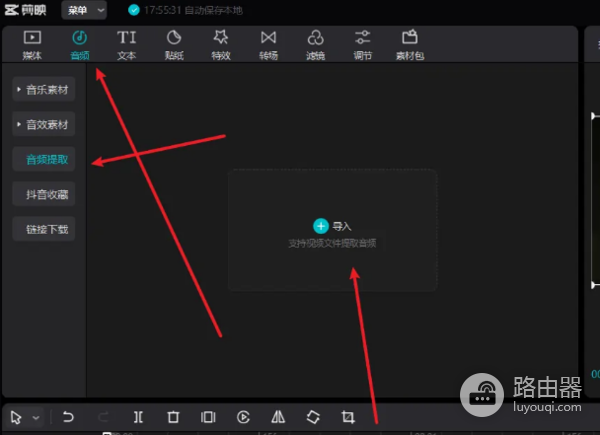
Task: Expand the 音效素材 category
Action: (x=44, y=125)
